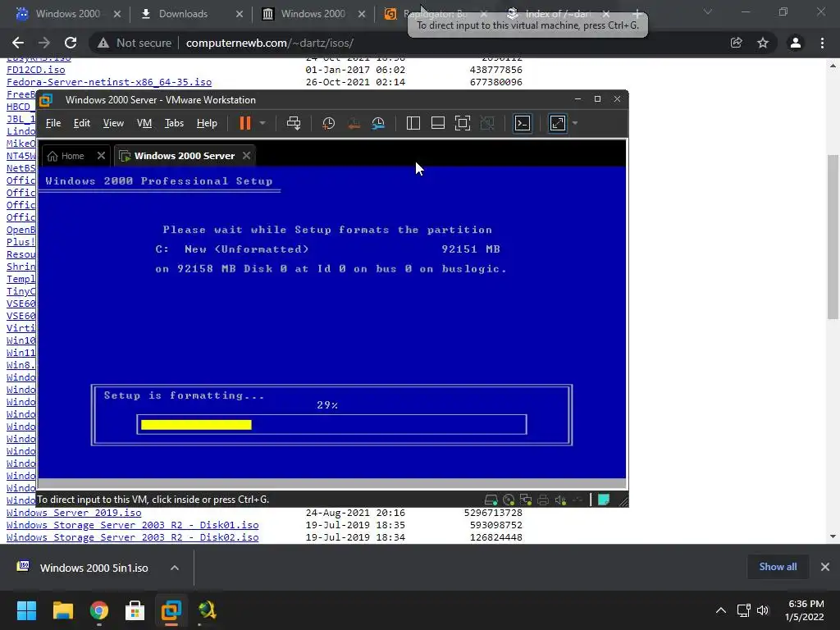Click the printer status icon
This screenshot has width=840, height=630.
(x=543, y=500)
